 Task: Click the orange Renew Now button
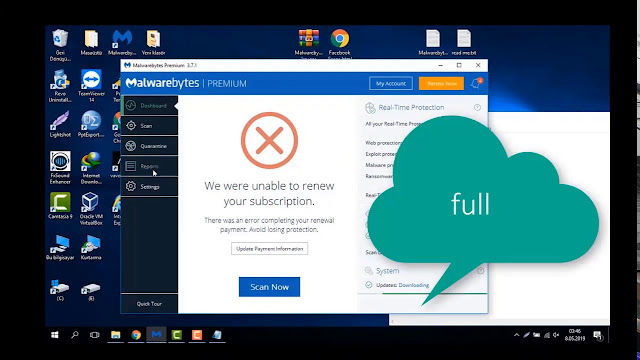point(441,83)
